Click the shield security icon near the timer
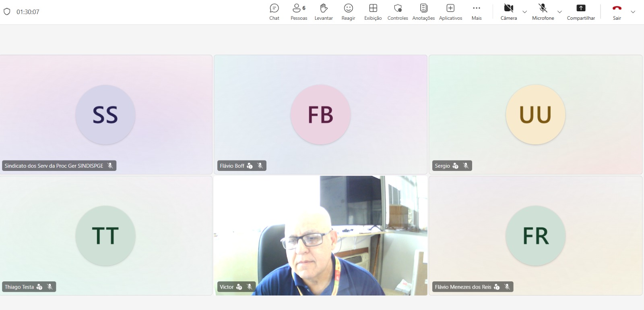 [x=7, y=12]
